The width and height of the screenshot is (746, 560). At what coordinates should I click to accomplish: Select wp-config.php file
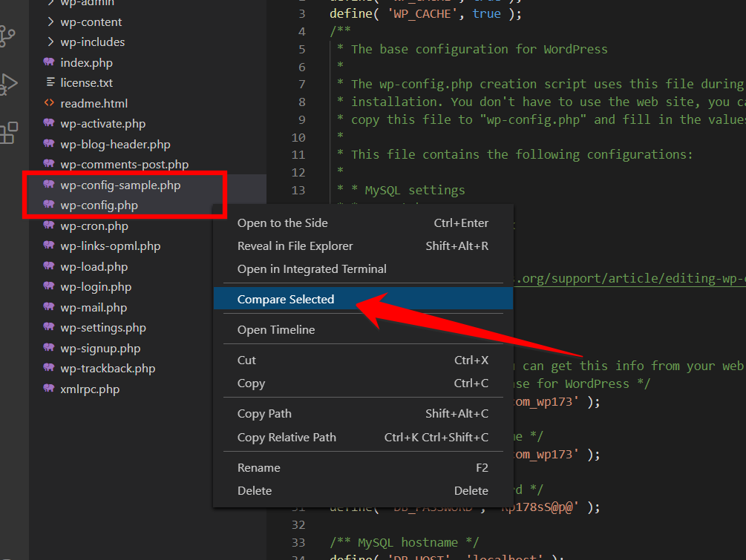(x=99, y=205)
